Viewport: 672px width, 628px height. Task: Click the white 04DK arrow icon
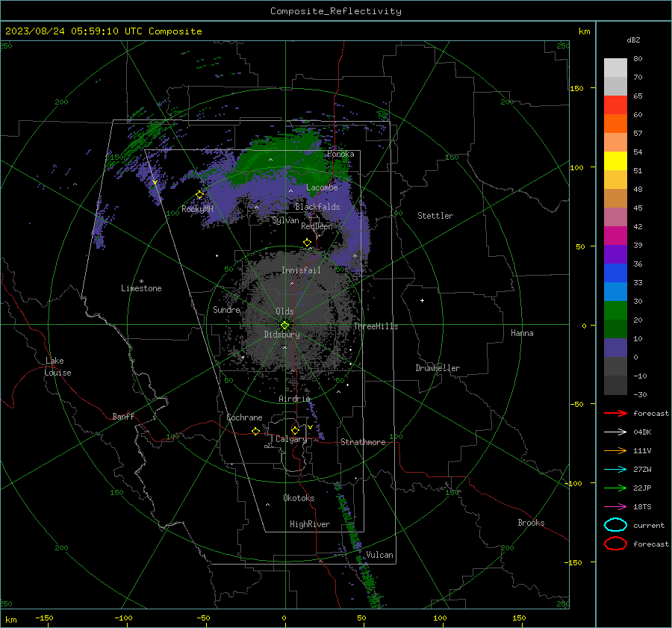(x=615, y=432)
